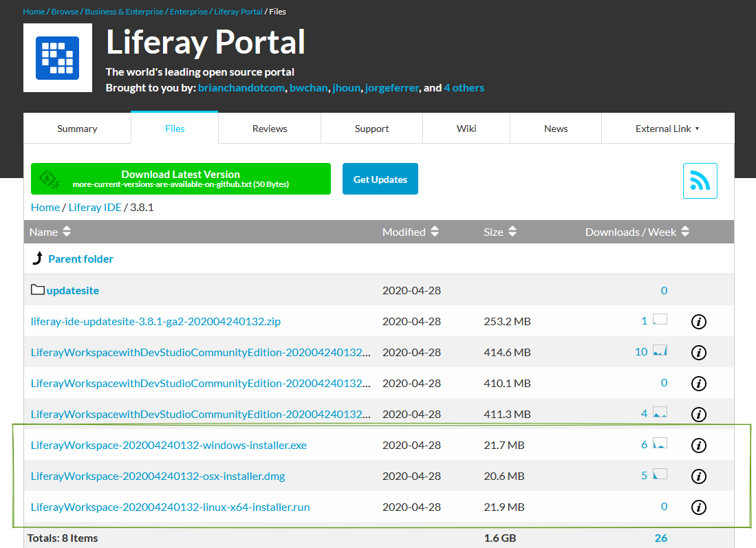
Task: Open download chart for the 411.3 MB file
Action: (660, 412)
